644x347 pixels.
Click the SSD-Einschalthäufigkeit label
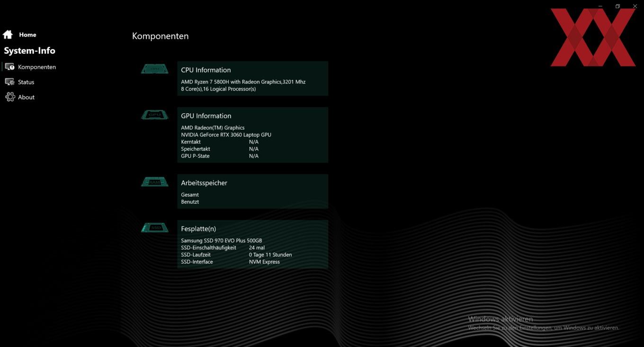(208, 247)
